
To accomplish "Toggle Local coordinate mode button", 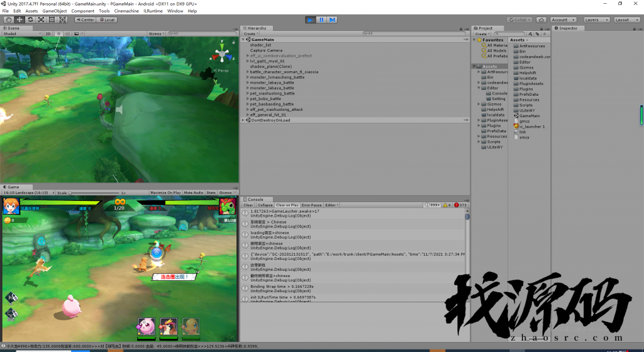I will [x=107, y=20].
